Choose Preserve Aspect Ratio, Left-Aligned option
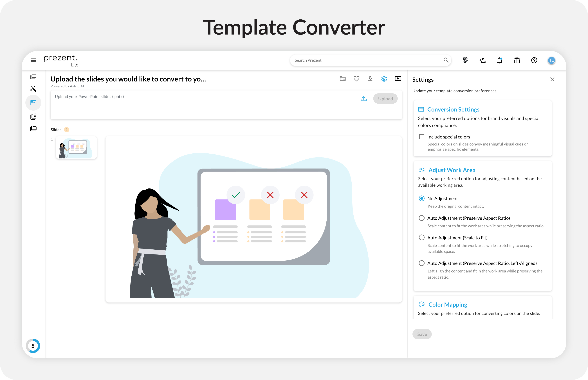This screenshot has height=380, width=588. [x=421, y=263]
